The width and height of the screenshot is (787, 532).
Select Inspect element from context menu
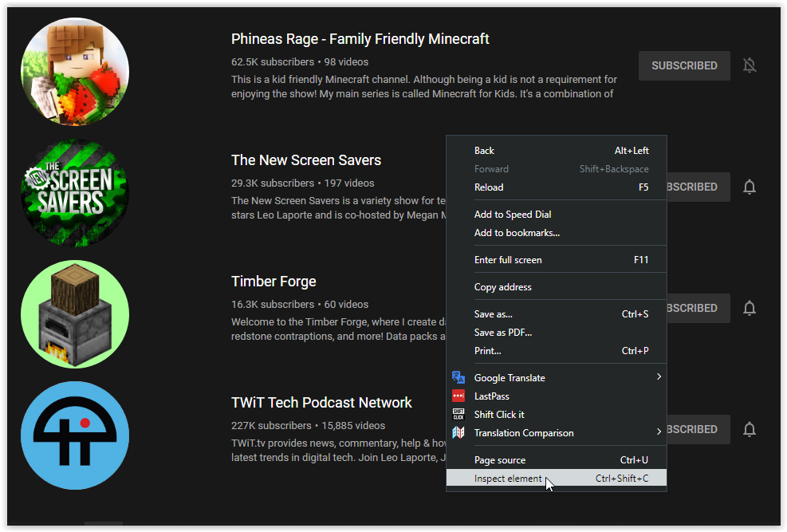[508, 479]
